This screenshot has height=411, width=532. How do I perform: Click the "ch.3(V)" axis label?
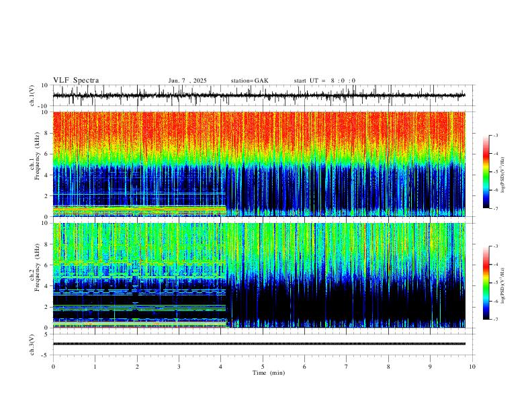click(32, 345)
